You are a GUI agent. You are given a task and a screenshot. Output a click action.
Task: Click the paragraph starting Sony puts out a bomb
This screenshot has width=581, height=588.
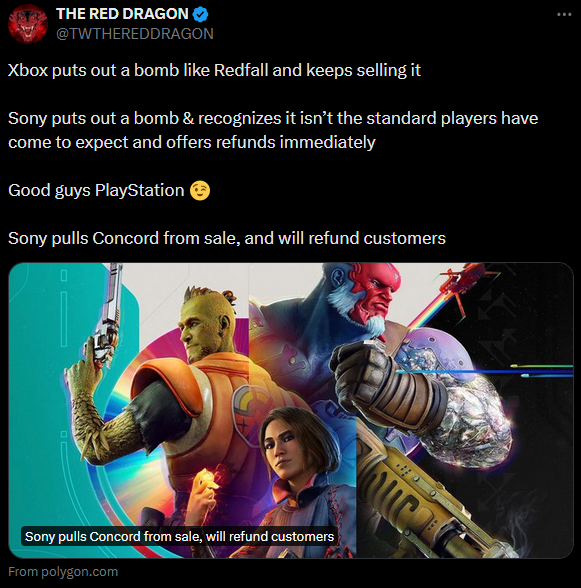click(x=273, y=130)
